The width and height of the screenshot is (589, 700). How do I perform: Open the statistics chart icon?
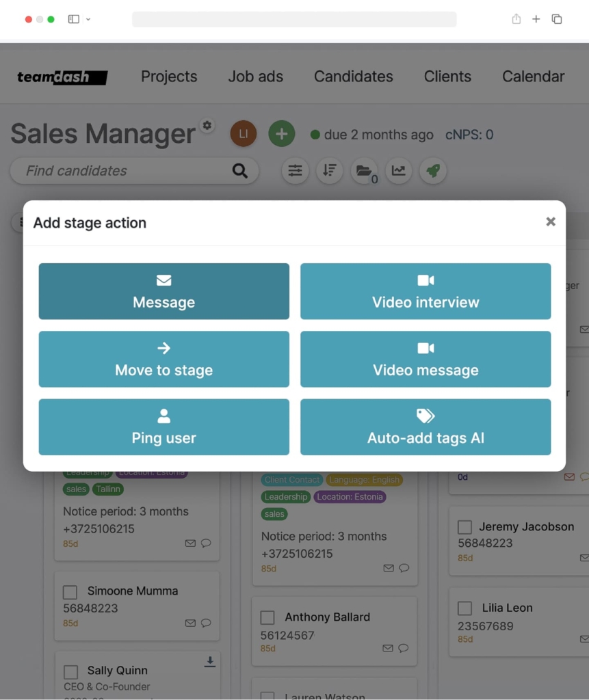coord(399,170)
